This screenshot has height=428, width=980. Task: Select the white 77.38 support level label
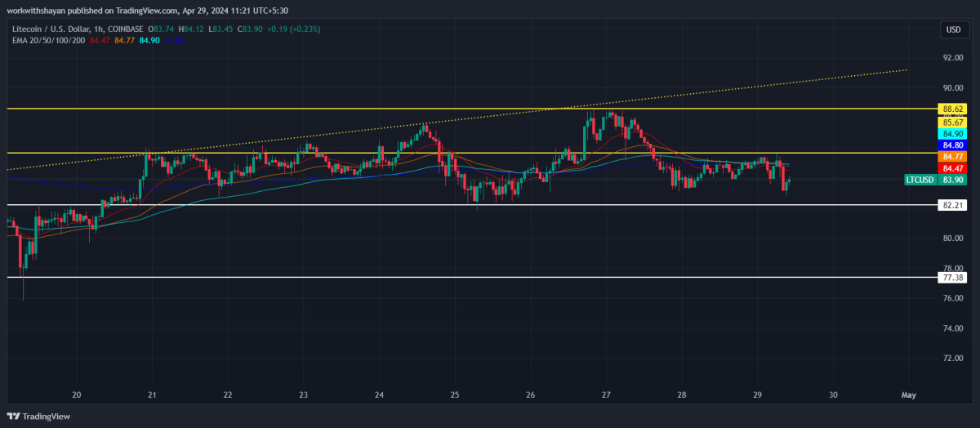pyautogui.click(x=952, y=278)
